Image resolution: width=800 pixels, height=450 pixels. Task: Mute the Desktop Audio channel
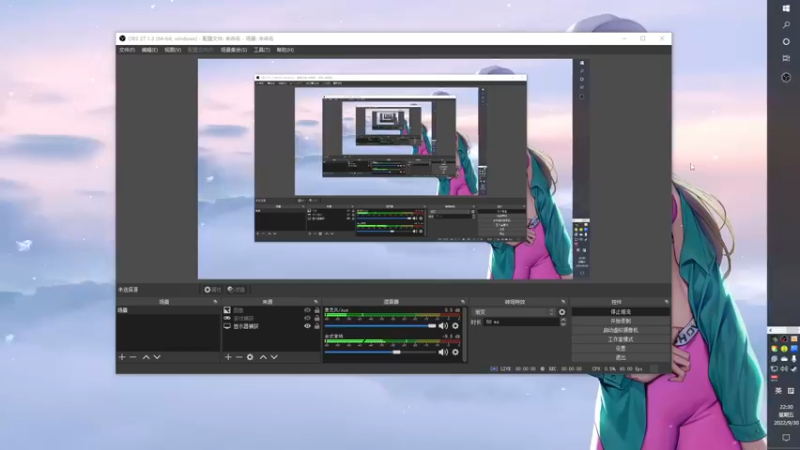pyautogui.click(x=443, y=352)
